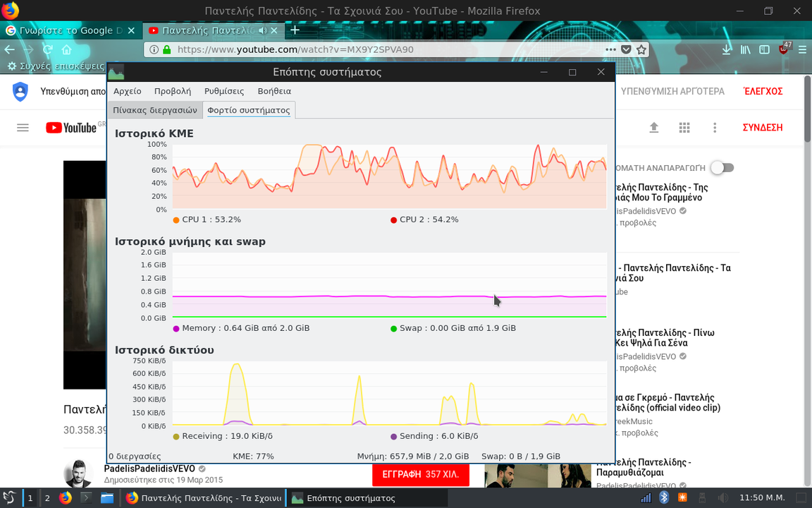Show site info icon in address bar

(154, 50)
